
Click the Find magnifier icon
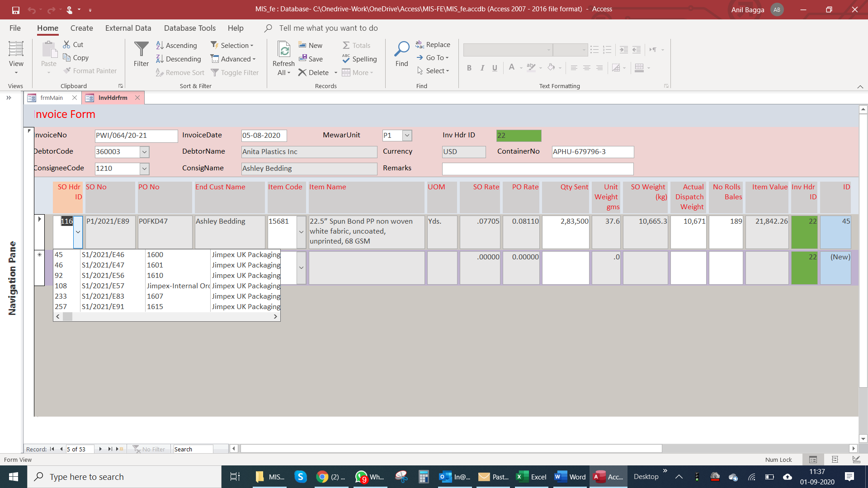[x=401, y=49]
